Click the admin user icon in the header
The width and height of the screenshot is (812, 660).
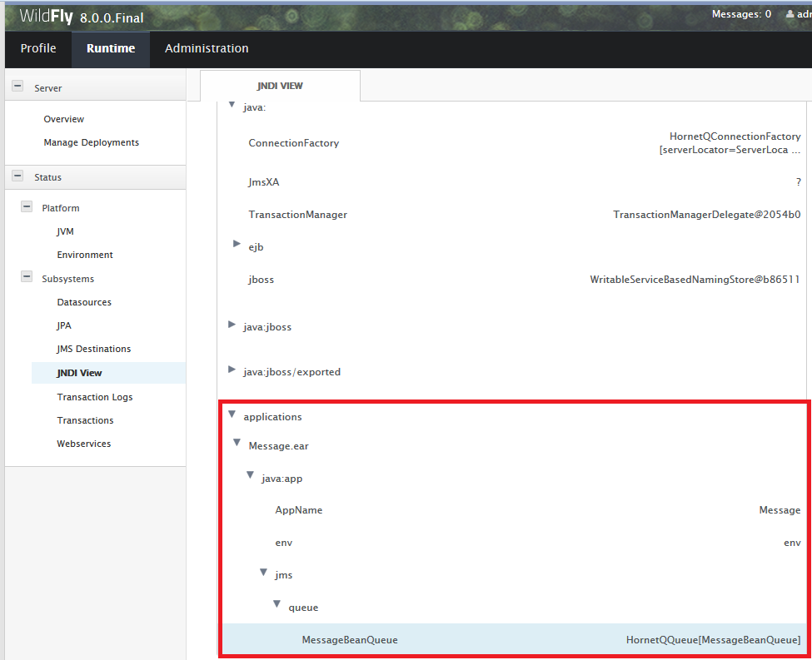point(790,14)
